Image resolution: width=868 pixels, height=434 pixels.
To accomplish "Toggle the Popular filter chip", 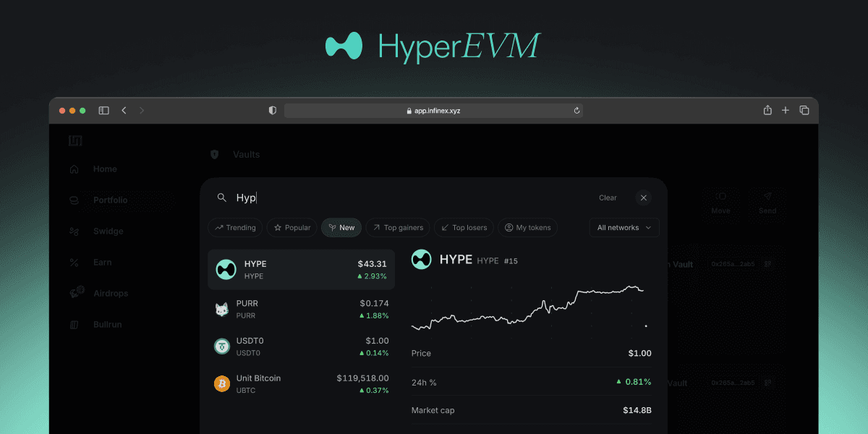I will 292,228.
